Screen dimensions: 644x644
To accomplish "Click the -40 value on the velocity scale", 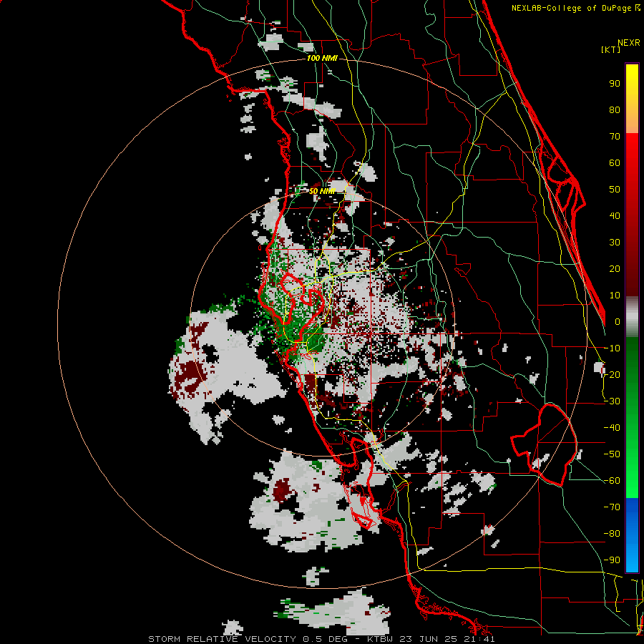I will pyautogui.click(x=612, y=428).
